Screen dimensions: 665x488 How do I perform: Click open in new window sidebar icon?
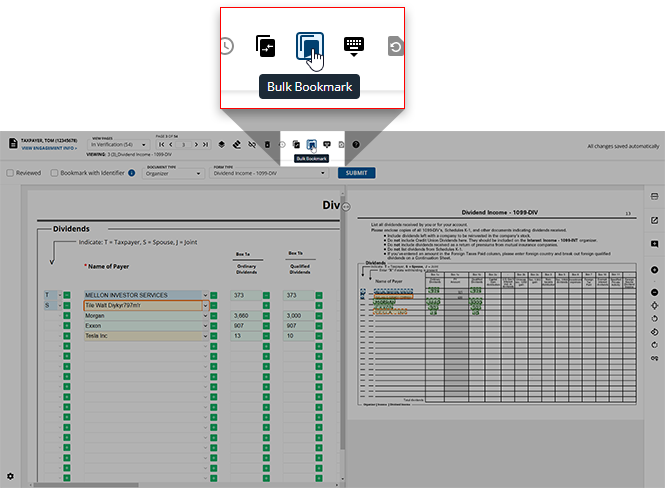(x=654, y=220)
